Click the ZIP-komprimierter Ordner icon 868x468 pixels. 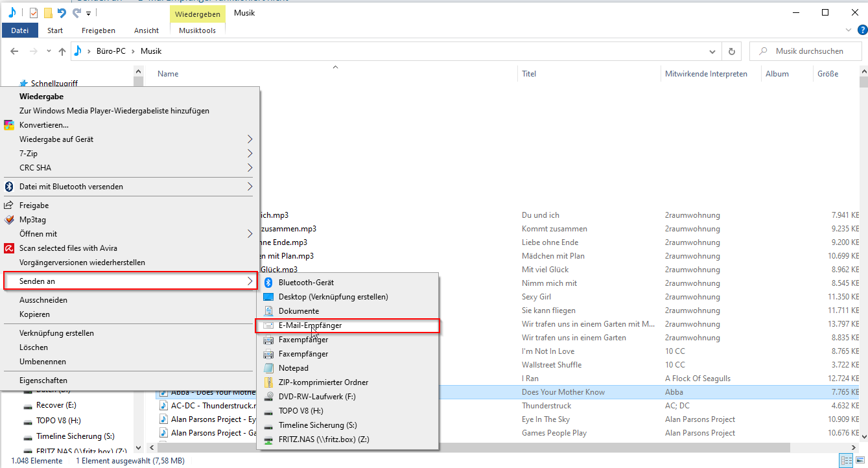pos(268,382)
